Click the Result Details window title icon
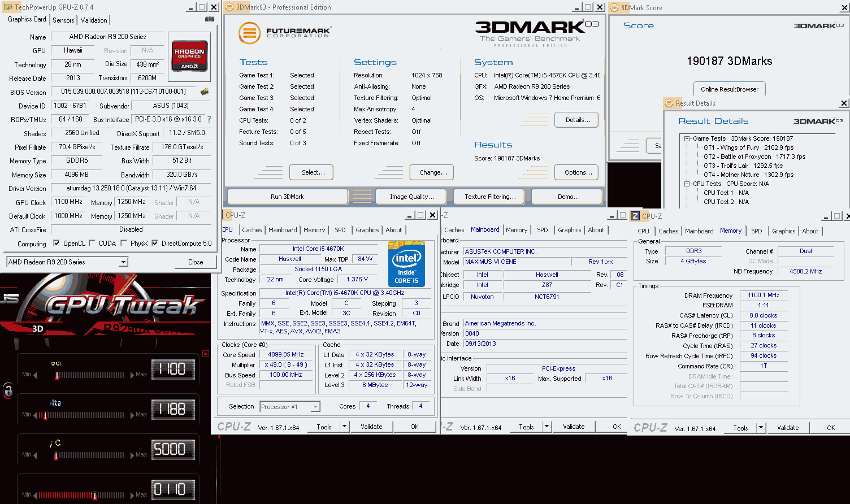Viewport: 850px width, 504px height. 669,103
